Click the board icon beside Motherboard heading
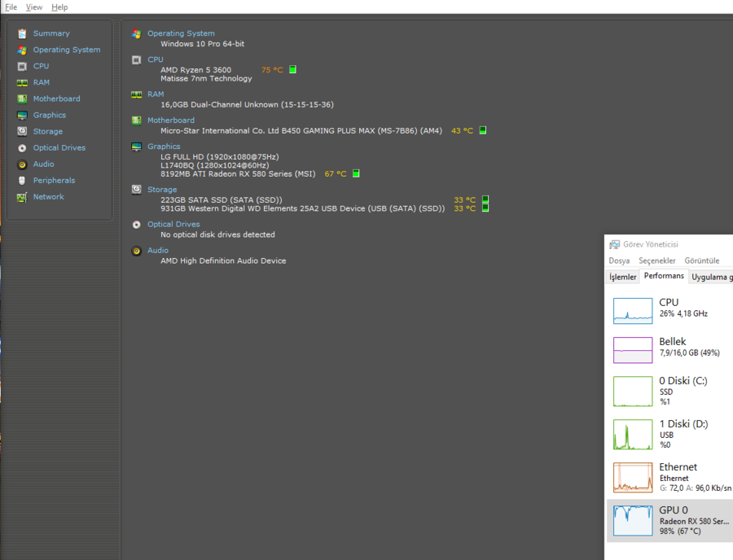 pyautogui.click(x=137, y=120)
